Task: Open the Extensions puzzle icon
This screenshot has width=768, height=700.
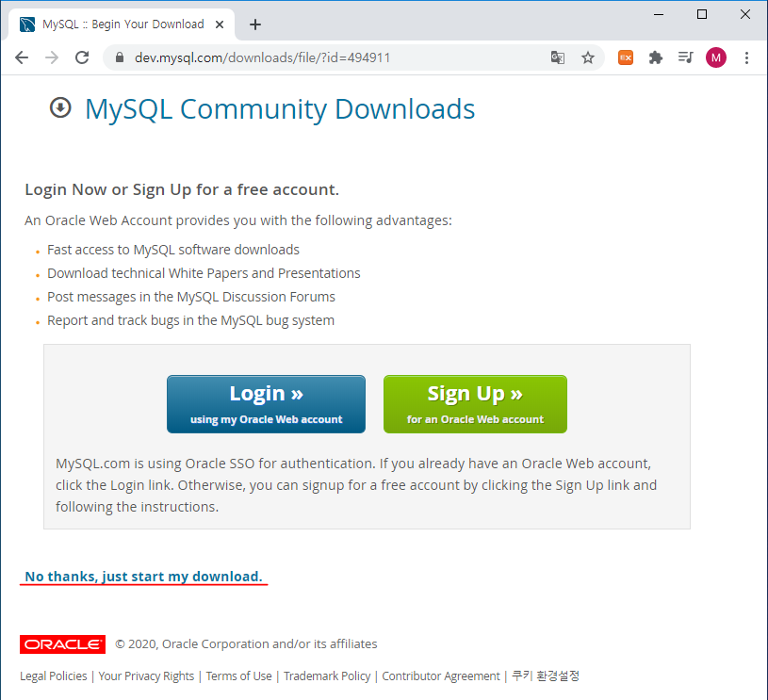Action: tap(655, 57)
